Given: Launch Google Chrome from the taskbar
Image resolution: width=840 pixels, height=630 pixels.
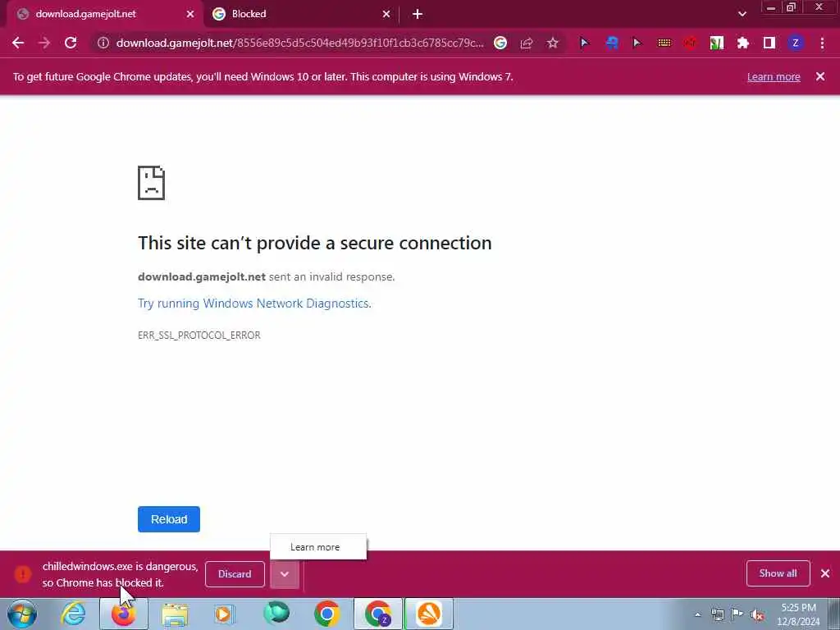Looking at the screenshot, I should [x=326, y=614].
